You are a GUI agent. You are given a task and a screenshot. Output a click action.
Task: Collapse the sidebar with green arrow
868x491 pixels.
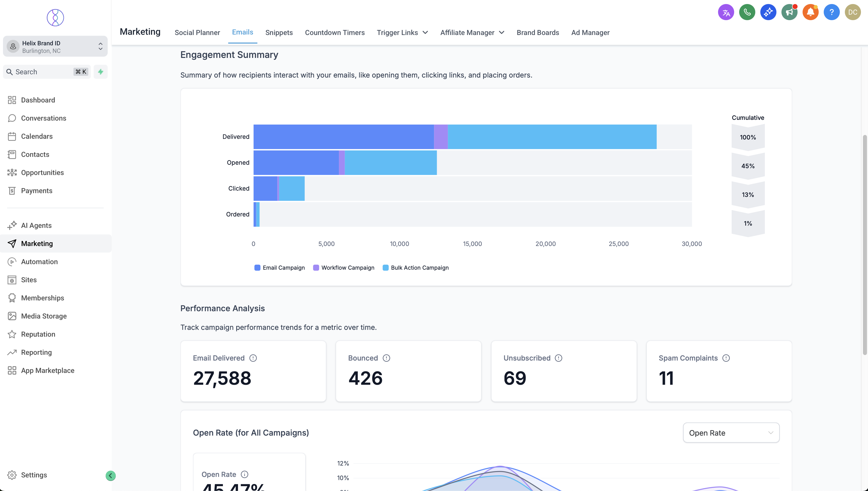(110, 475)
